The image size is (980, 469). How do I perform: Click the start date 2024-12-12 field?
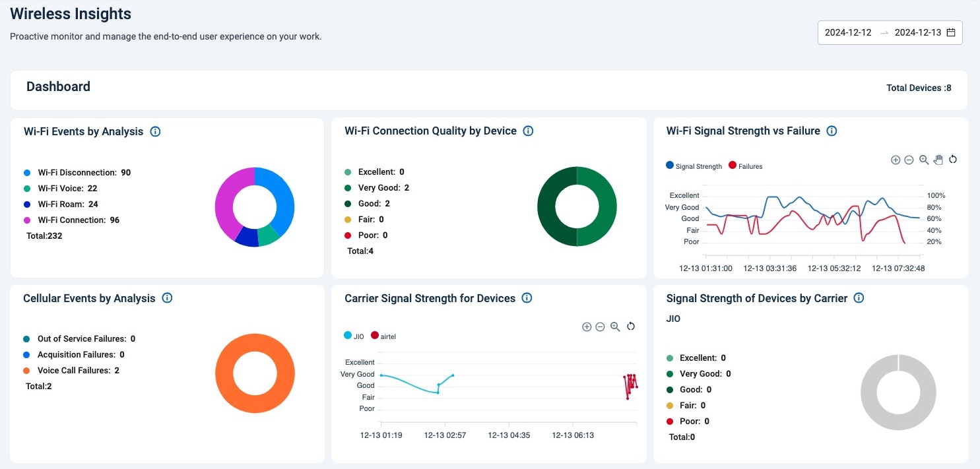(x=848, y=32)
